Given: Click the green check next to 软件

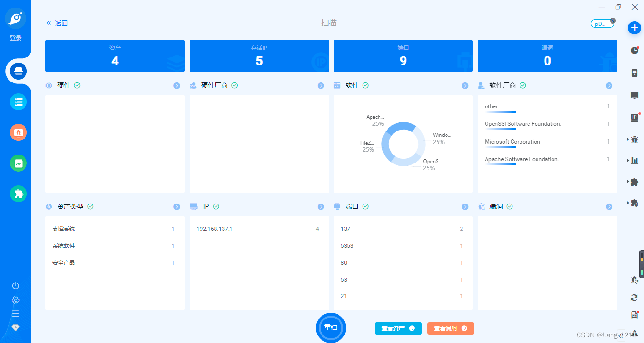Looking at the screenshot, I should pyautogui.click(x=365, y=85).
